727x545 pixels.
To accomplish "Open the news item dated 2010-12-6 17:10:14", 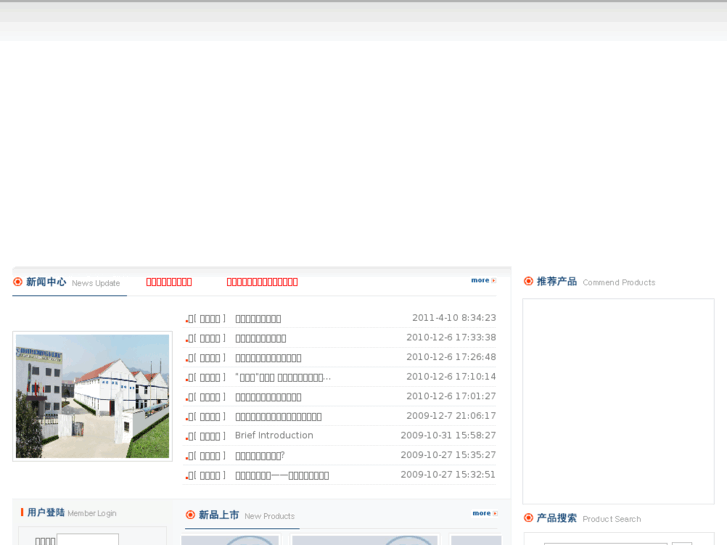I will click(283, 377).
